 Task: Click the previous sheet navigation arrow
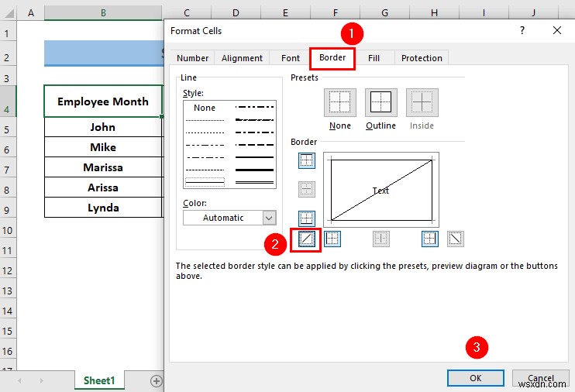pos(19,381)
